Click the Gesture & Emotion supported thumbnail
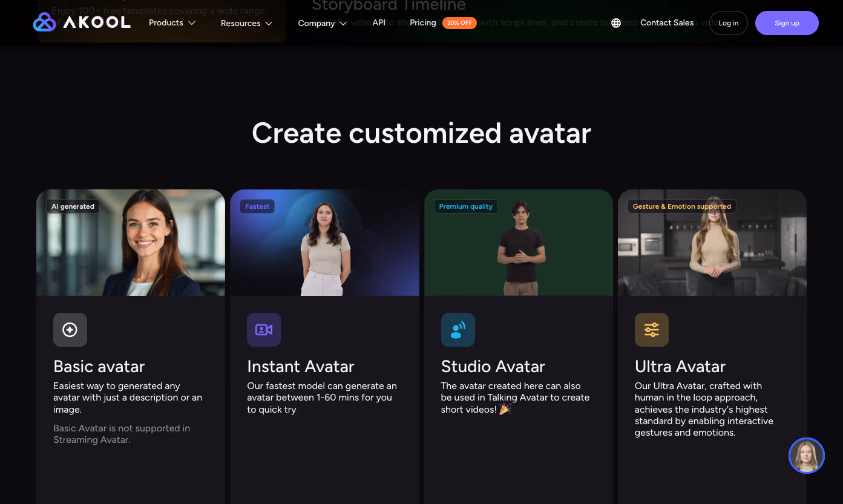The height and width of the screenshot is (504, 843). coord(712,243)
